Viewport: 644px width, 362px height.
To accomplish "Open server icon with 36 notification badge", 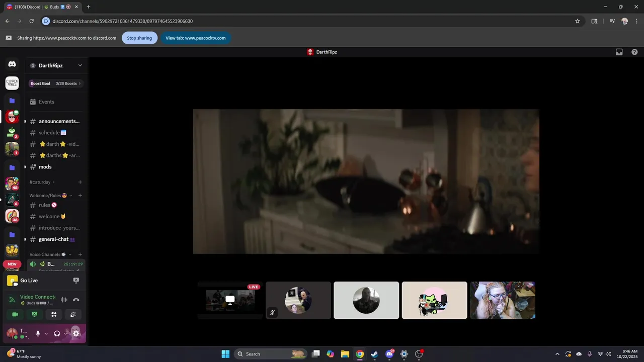I will coord(12,216).
